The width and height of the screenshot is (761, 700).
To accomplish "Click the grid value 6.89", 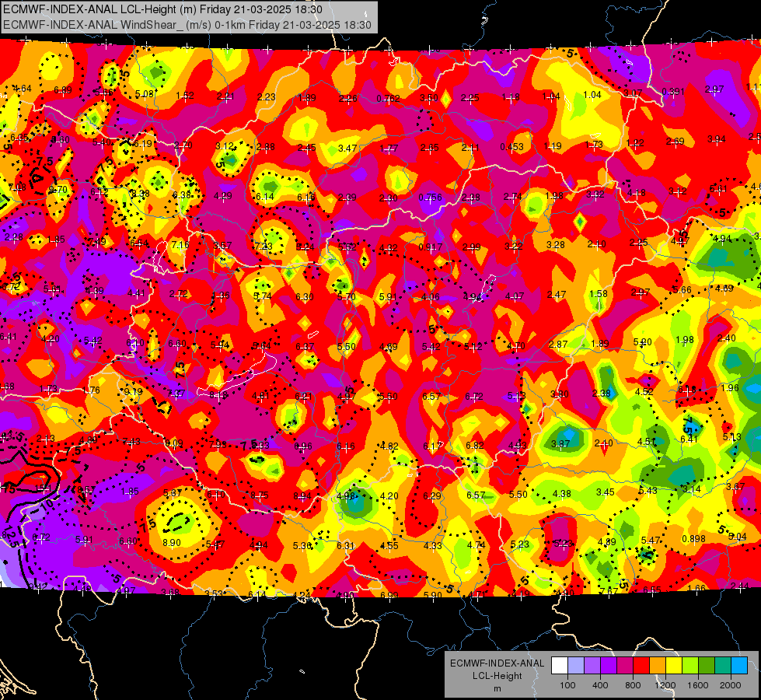I will (63, 90).
